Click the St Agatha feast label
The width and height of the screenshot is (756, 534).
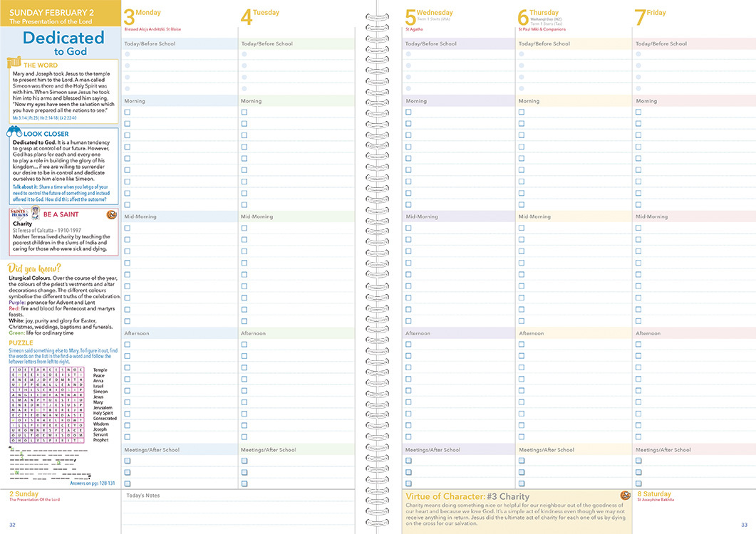pos(414,29)
